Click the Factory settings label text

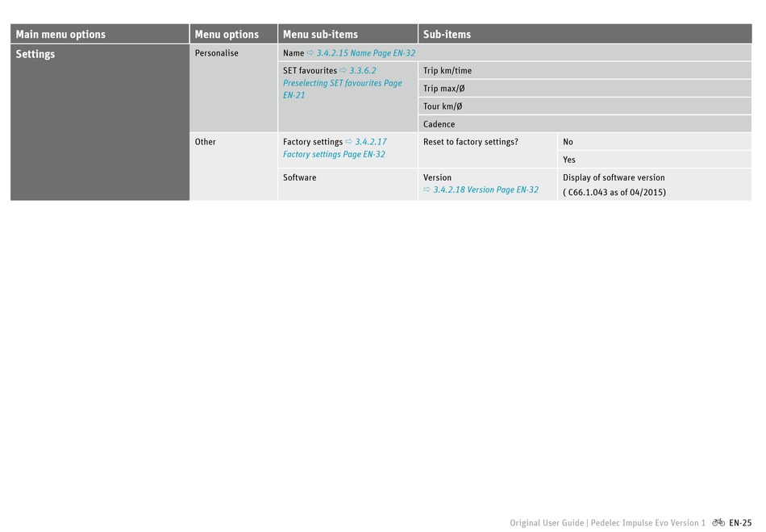point(313,142)
